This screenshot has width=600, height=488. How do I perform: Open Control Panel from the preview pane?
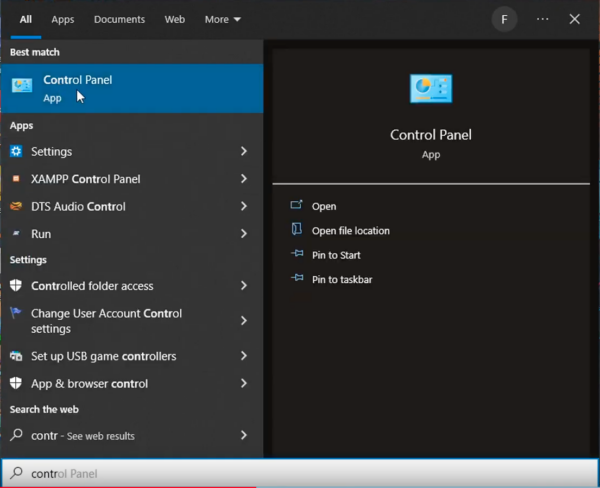click(323, 206)
